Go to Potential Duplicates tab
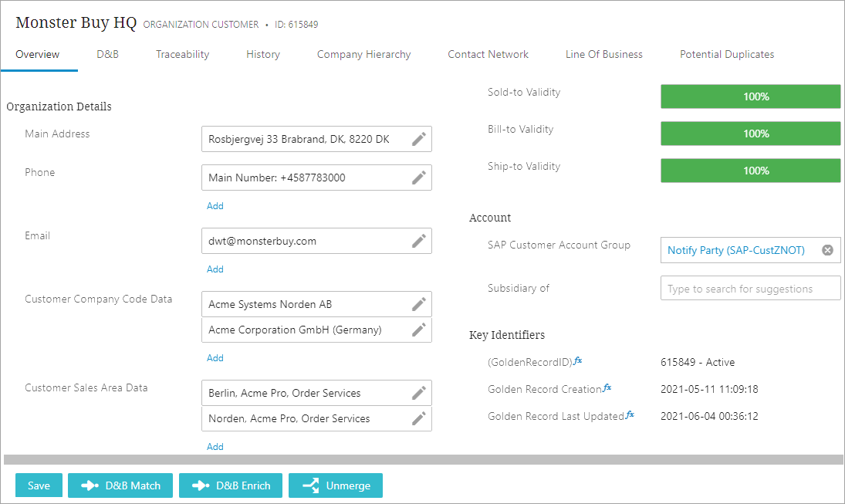Viewport: 845px width, 504px height. pyautogui.click(x=726, y=54)
